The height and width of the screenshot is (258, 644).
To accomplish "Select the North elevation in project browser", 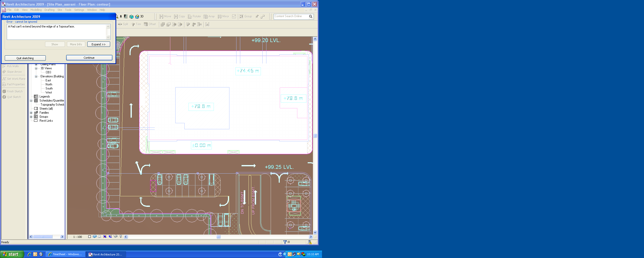I will pos(49,84).
